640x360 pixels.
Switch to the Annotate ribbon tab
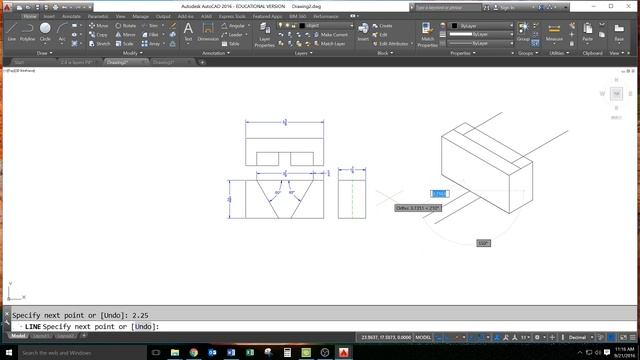click(x=71, y=16)
